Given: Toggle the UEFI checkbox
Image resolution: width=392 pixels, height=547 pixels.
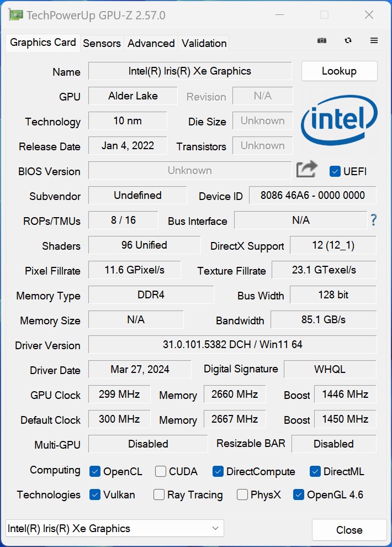Looking at the screenshot, I should [x=335, y=171].
